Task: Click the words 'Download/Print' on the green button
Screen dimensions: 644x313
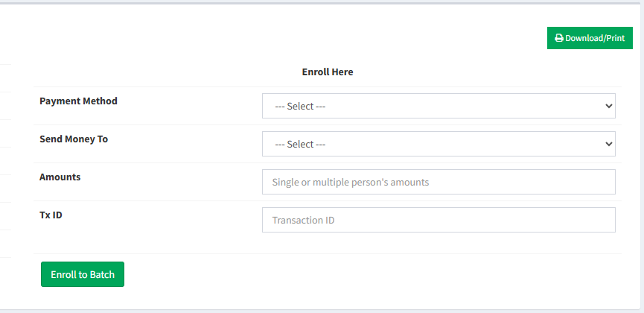Action: tap(595, 38)
